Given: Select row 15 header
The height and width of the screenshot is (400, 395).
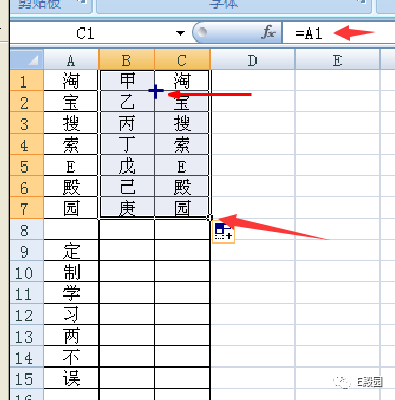Looking at the screenshot, I should 27,378.
